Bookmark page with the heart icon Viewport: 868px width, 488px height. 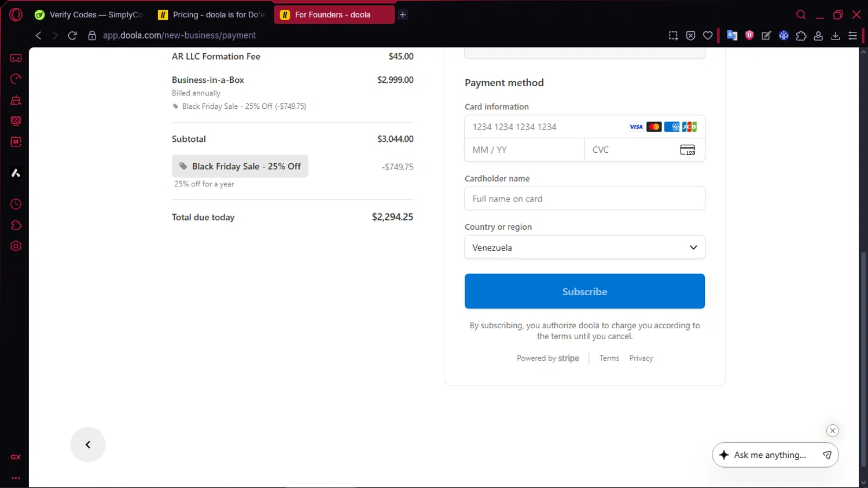point(708,35)
